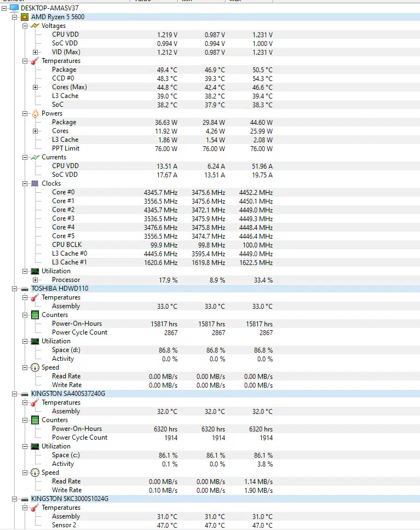Image resolution: width=420 pixels, height=530 pixels.
Task: Click the Speed gauge icon under KINGSTON SA400S37240G
Action: (x=35, y=473)
